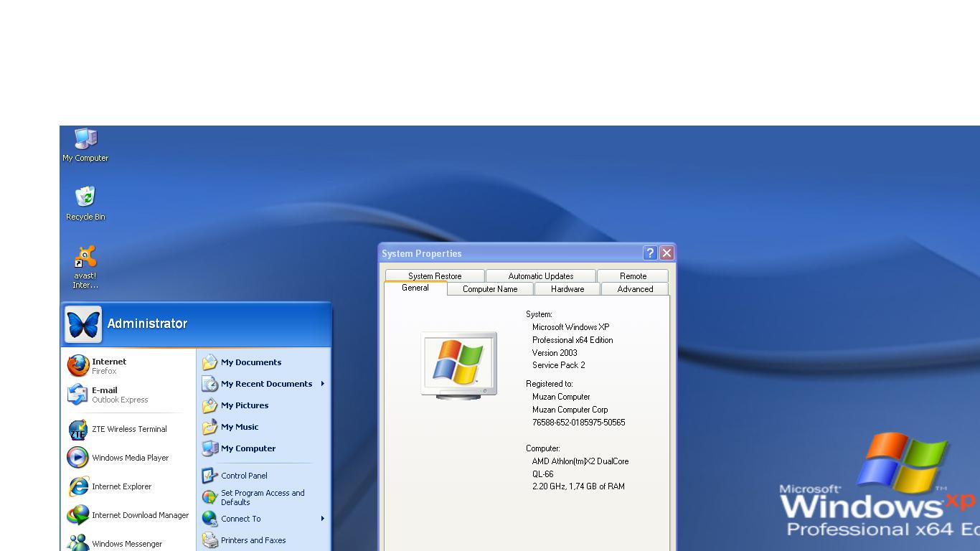The image size is (980, 551).
Task: Click 'AMD Athlon(tm)X2 DualCore' text
Action: (x=580, y=461)
